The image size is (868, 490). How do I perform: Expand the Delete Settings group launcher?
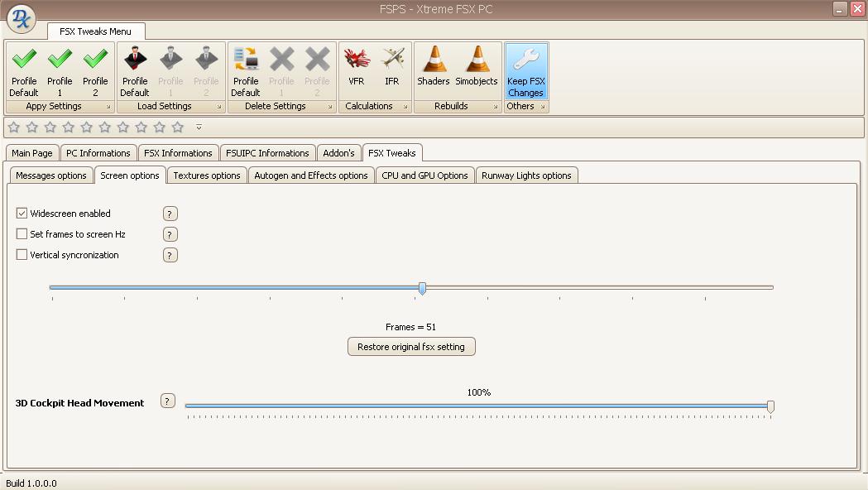(x=330, y=107)
